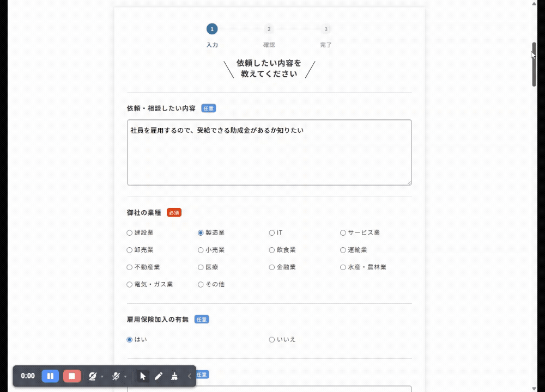Image resolution: width=545 pixels, height=392 pixels.
Task: Click step 1 入力 circle
Action: 212,29
